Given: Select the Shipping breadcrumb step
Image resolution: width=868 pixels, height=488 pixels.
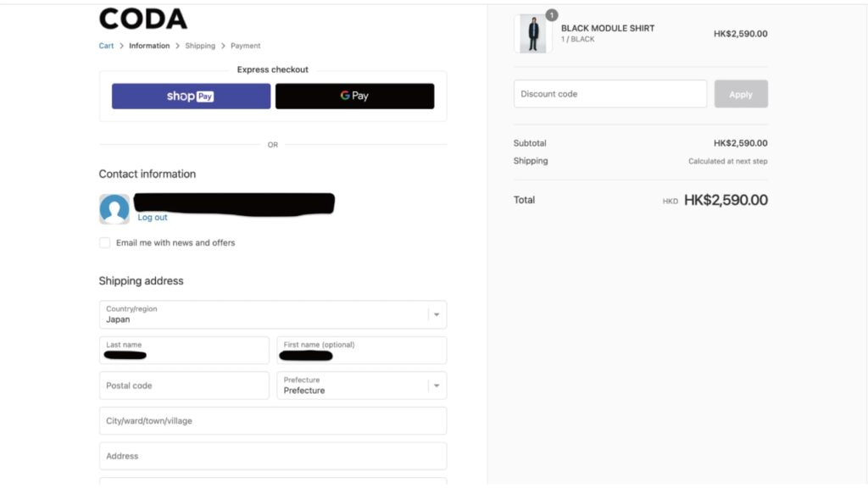Looking at the screenshot, I should (x=200, y=46).
